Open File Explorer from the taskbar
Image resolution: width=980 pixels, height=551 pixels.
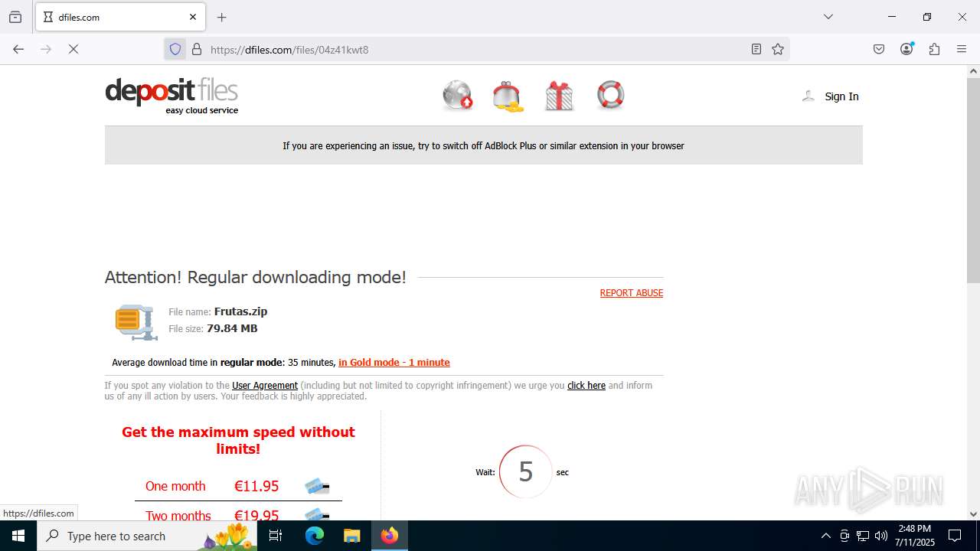[351, 536]
